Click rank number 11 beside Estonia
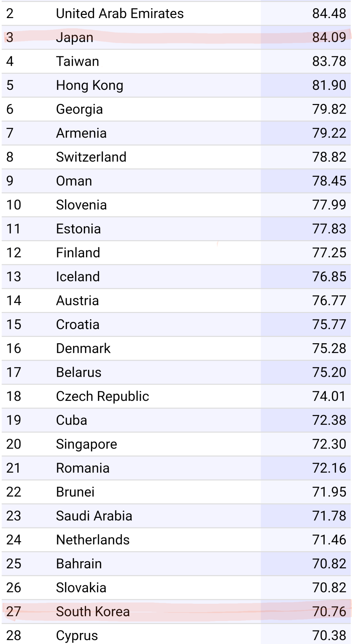 (14, 229)
